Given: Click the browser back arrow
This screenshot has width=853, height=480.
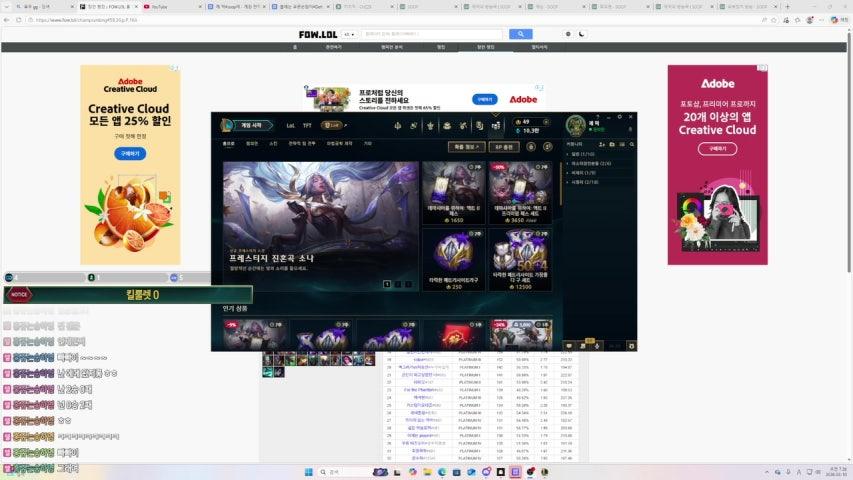Looking at the screenshot, I should pos(7,20).
